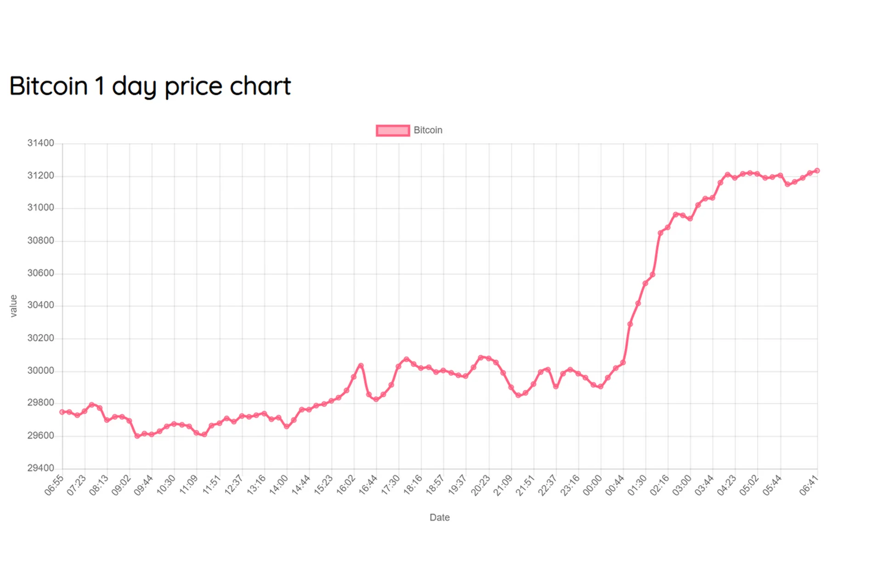Click the 17:30 time label

tap(391, 486)
